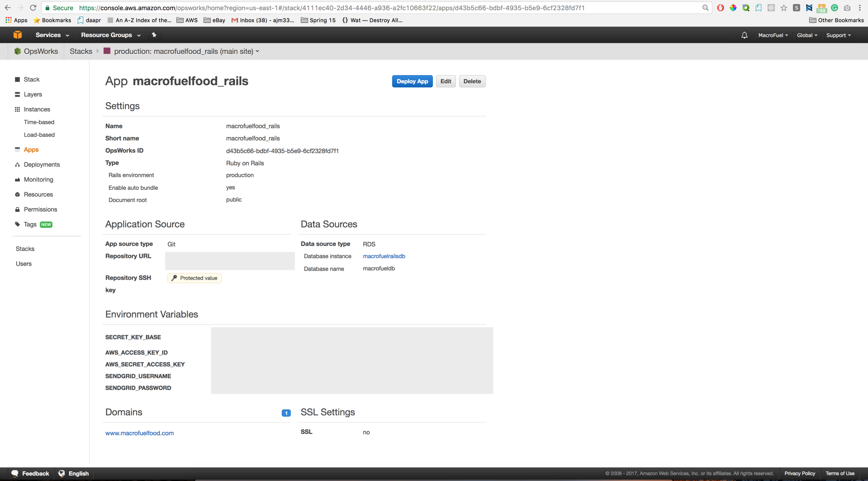Click the Opera-like red extension icon
Image resolution: width=868 pixels, height=481 pixels.
pos(720,8)
